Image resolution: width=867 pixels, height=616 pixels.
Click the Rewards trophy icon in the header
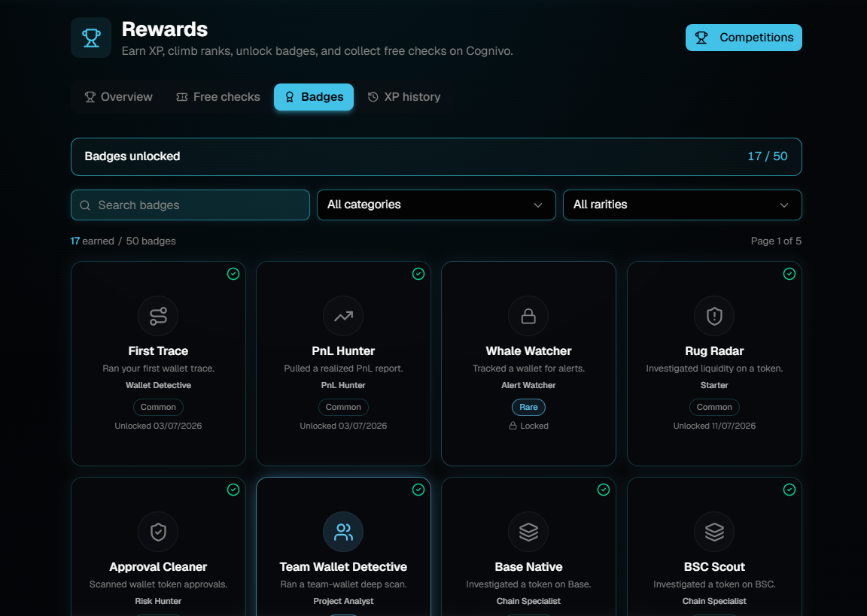point(91,38)
